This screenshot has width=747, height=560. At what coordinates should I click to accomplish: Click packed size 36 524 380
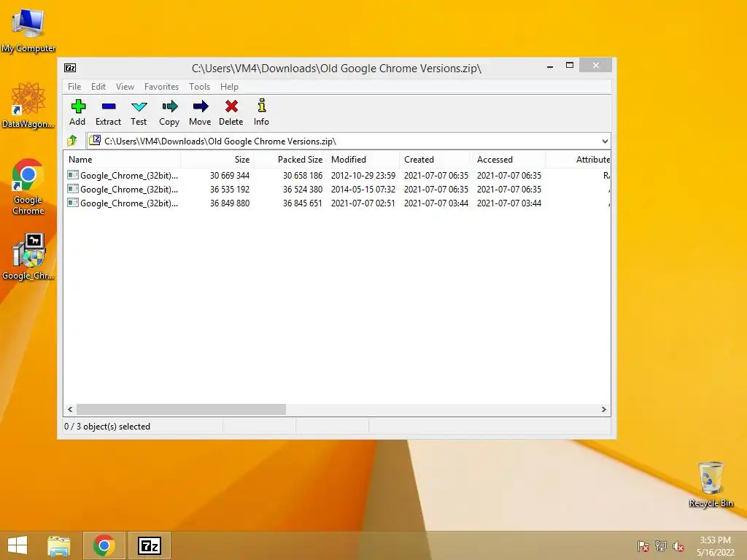point(303,189)
